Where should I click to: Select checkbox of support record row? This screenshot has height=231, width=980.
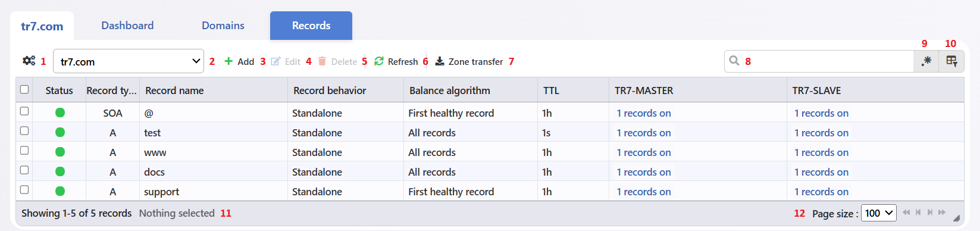pyautogui.click(x=24, y=190)
